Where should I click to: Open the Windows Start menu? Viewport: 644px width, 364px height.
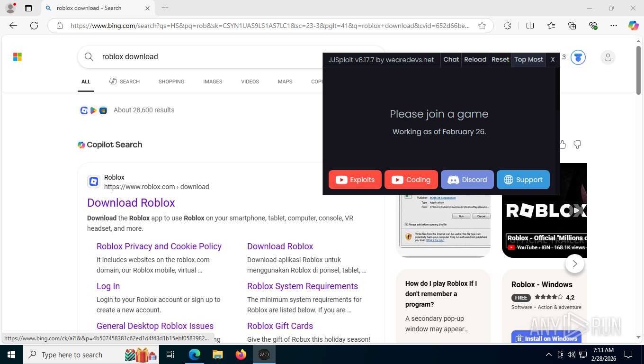point(11,355)
